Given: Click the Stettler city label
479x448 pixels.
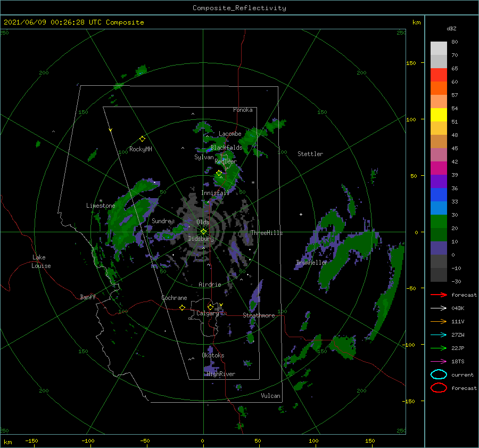Looking at the screenshot, I should [x=310, y=154].
